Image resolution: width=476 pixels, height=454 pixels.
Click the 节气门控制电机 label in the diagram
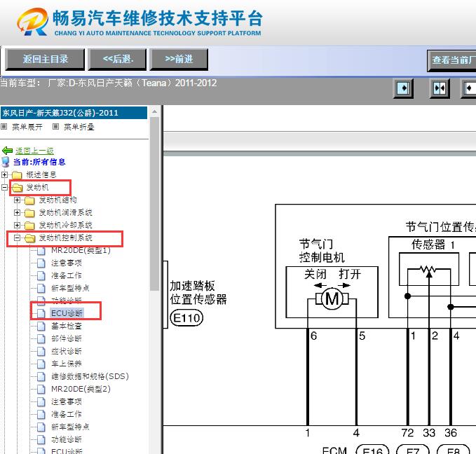click(322, 251)
